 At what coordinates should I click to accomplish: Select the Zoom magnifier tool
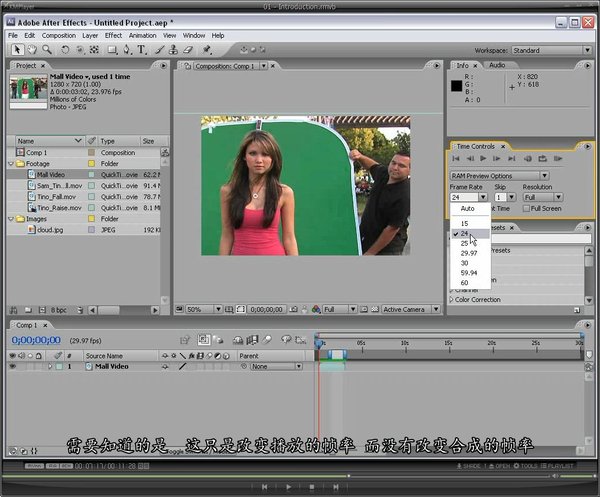(x=47, y=48)
